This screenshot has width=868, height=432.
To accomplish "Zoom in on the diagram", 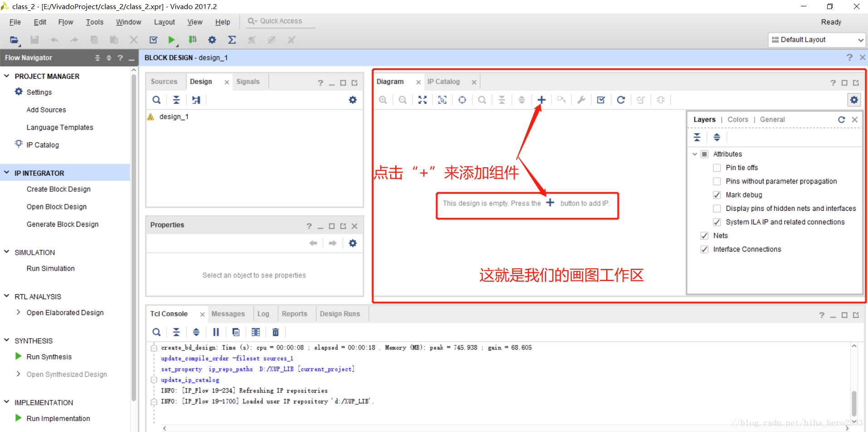I will (383, 100).
